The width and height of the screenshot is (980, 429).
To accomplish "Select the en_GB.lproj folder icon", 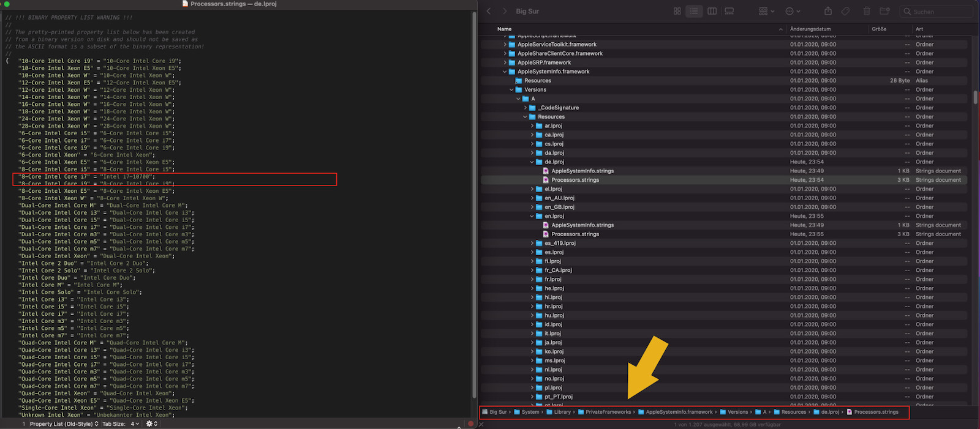I will (x=539, y=207).
